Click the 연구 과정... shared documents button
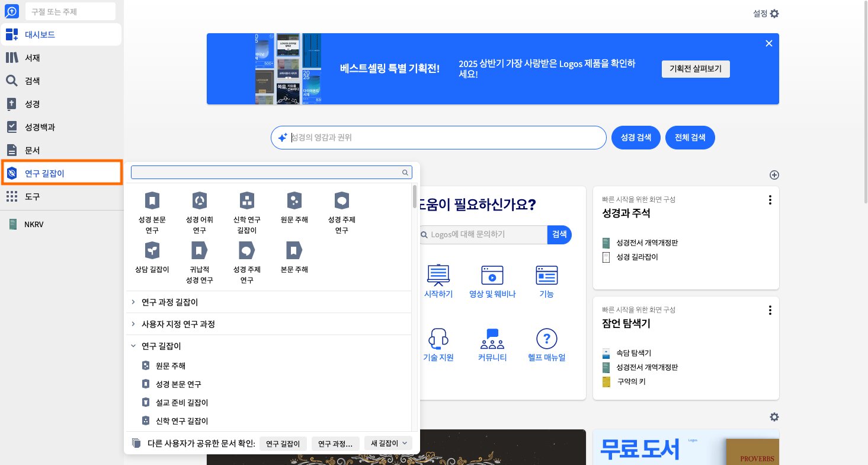868x465 pixels. 335,443
